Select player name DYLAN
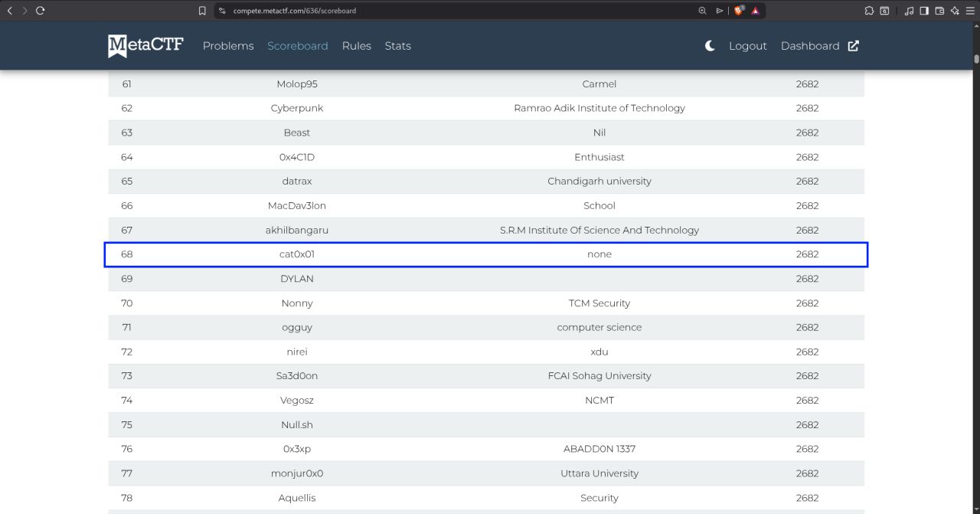 coord(297,279)
